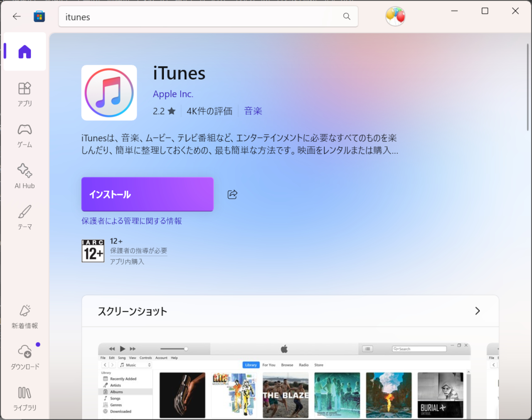Open the Home sidebar icon
Viewport: 532px width, 420px height.
click(x=25, y=52)
